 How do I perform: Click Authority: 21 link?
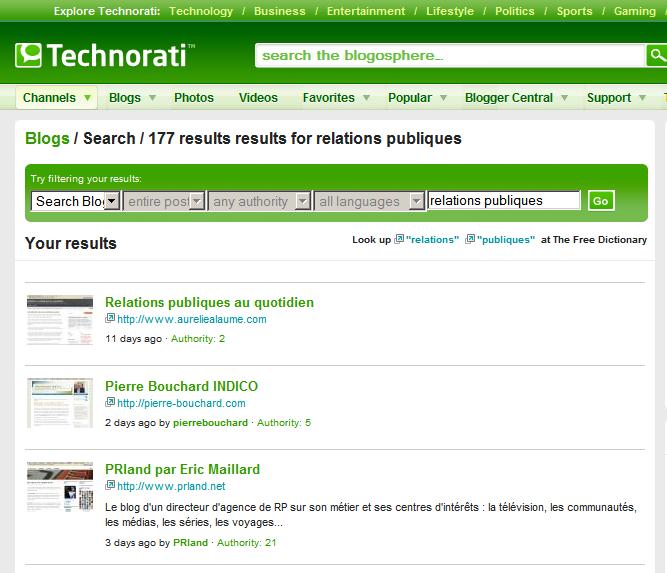click(x=246, y=543)
